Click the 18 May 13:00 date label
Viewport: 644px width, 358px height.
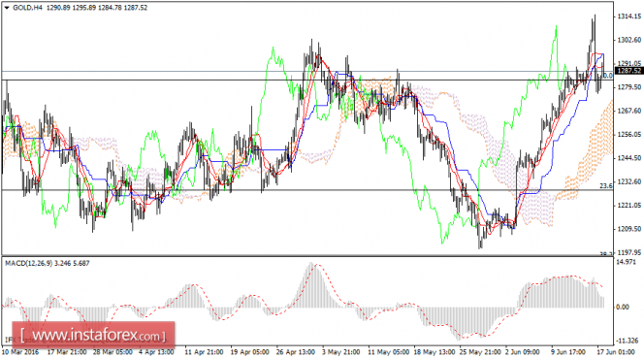[435, 352]
